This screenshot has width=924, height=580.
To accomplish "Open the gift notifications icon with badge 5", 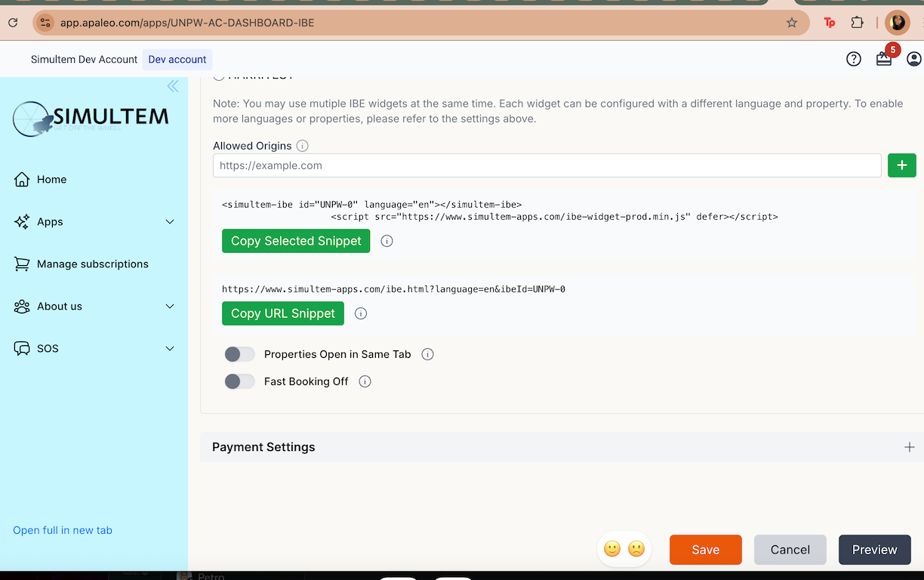I will (x=885, y=58).
